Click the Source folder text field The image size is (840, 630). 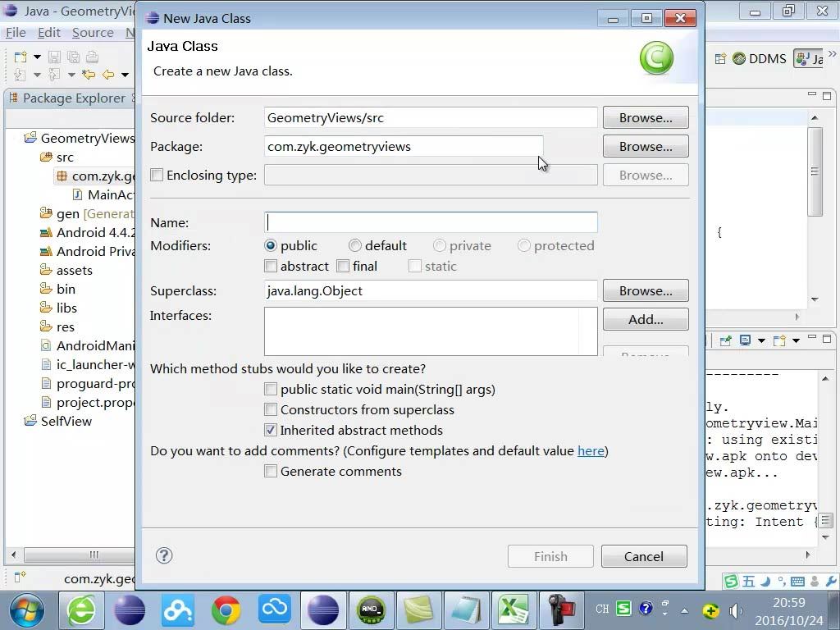(x=431, y=118)
